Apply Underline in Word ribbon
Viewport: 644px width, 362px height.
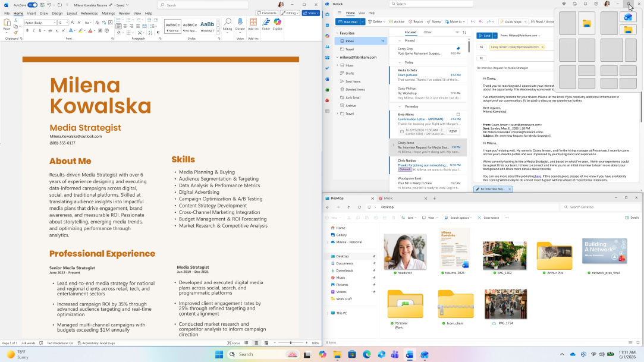point(40,30)
